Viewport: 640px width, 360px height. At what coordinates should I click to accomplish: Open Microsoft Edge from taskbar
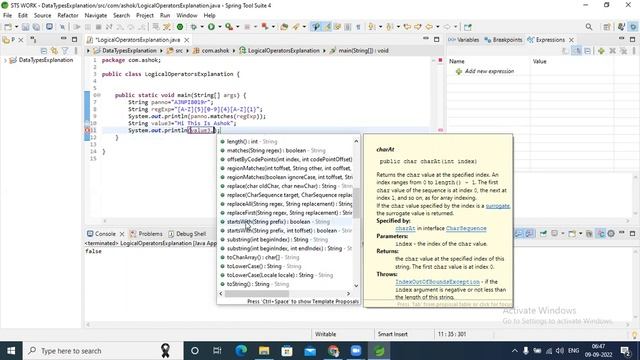241,351
